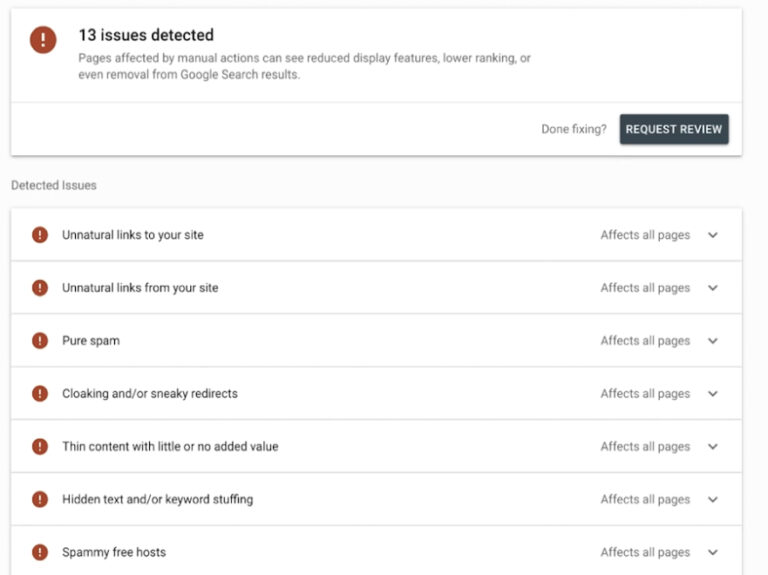Expand Thin content with little or no added value chevron
Image resolution: width=768 pixels, height=575 pixels.
click(713, 447)
